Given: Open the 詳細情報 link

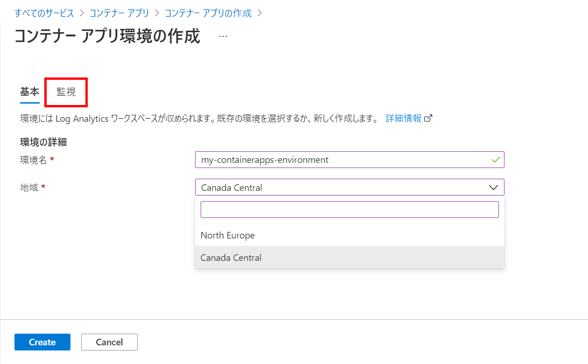Looking at the screenshot, I should 404,118.
